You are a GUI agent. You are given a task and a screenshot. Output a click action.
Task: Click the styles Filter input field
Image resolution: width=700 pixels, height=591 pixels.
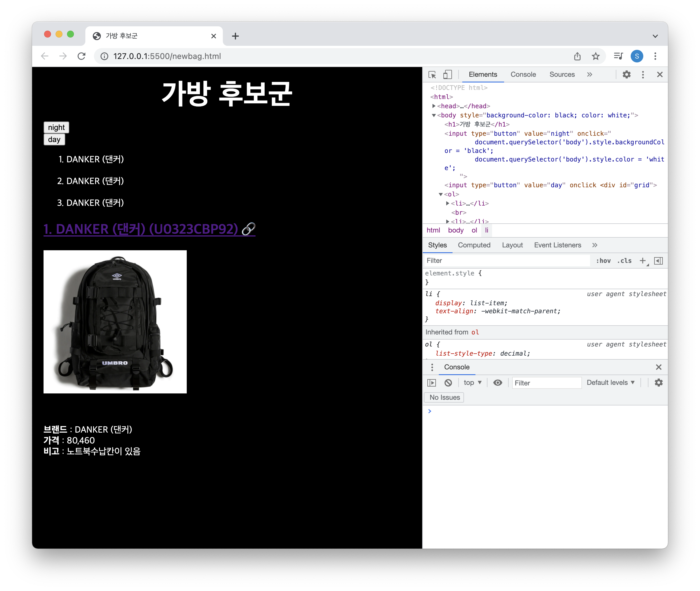[x=506, y=261]
